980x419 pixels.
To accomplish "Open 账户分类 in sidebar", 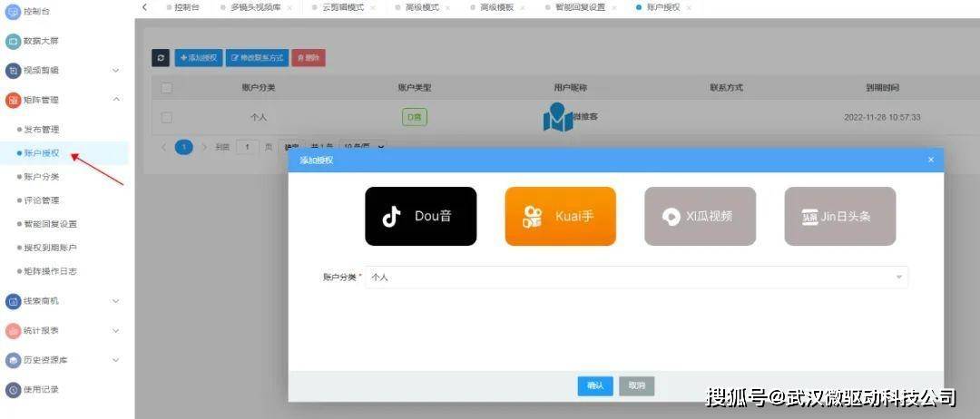I will (x=41, y=177).
